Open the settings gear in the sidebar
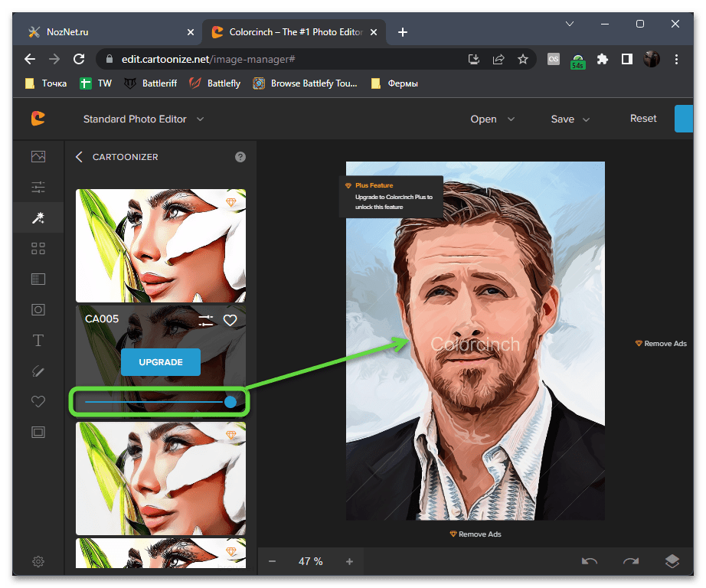The width and height of the screenshot is (706, 588). tap(38, 561)
